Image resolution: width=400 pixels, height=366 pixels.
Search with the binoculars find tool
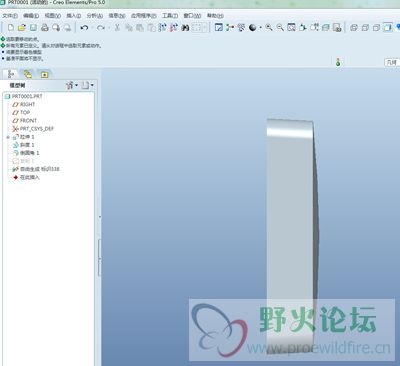click(185, 28)
